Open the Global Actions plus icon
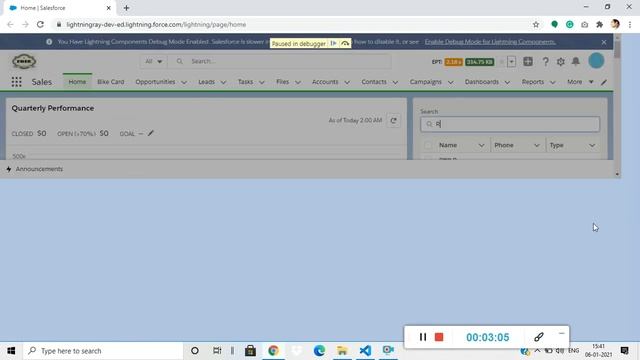Viewport: 640px width, 360px height. [x=528, y=61]
